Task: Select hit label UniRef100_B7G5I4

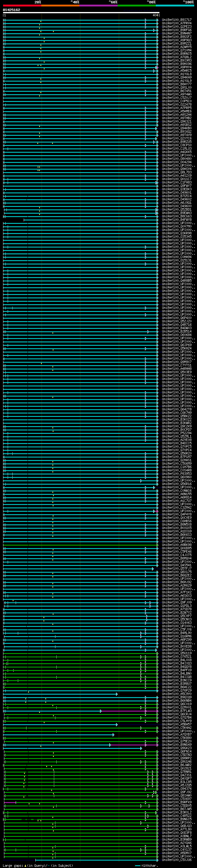Action: [x=177, y=196]
